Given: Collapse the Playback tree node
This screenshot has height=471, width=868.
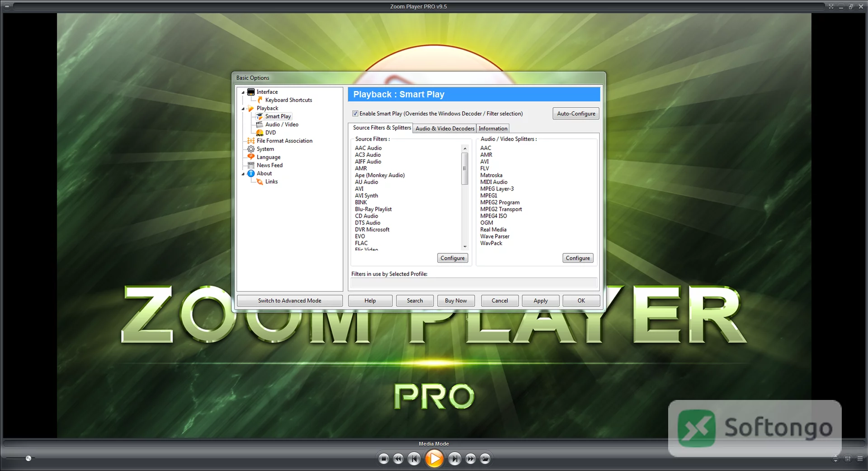Looking at the screenshot, I should (243, 109).
